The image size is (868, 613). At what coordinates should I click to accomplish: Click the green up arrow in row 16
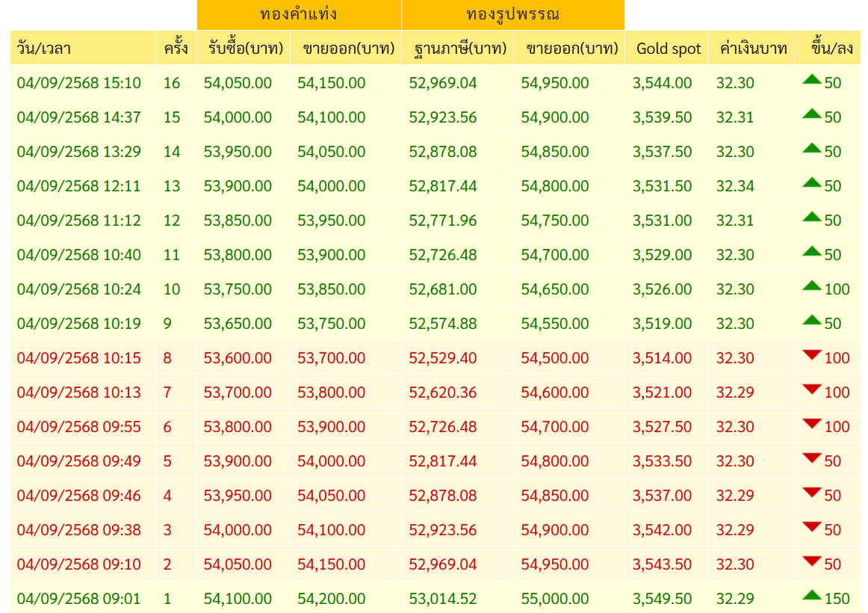pyautogui.click(x=811, y=79)
